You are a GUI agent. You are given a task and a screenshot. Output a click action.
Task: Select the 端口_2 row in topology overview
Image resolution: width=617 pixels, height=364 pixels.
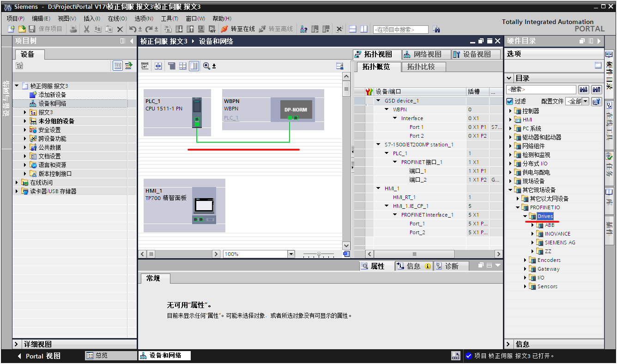(429, 180)
